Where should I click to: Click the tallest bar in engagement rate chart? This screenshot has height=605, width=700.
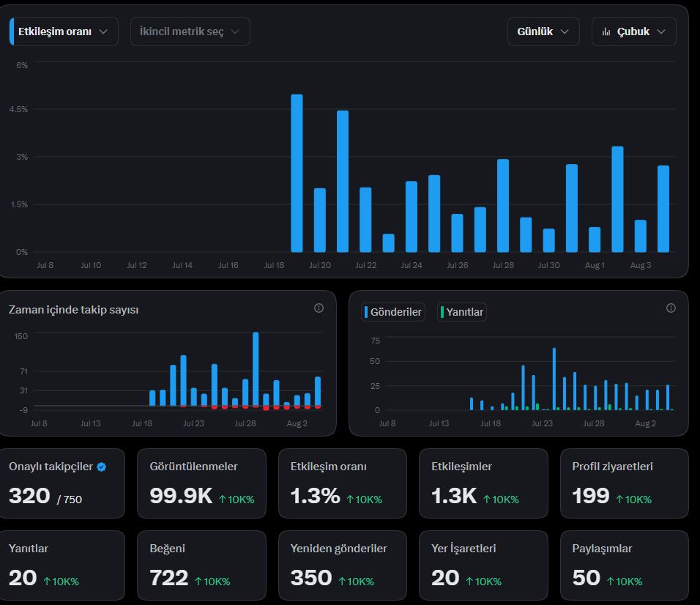(297, 174)
